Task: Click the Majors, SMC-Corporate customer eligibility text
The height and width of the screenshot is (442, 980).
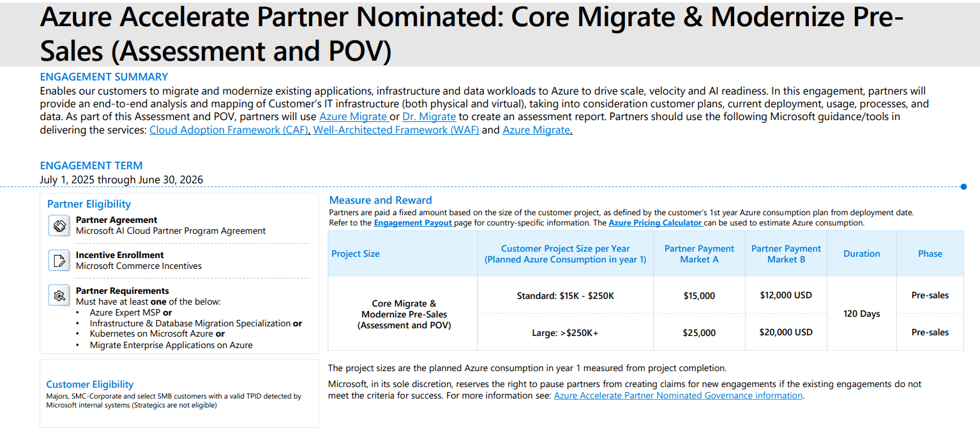Action: tap(174, 400)
